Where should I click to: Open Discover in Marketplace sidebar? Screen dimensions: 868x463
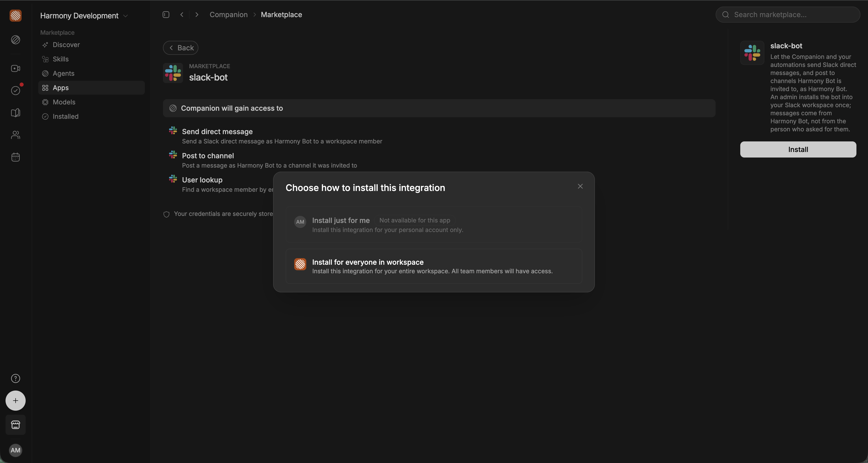(92, 45)
